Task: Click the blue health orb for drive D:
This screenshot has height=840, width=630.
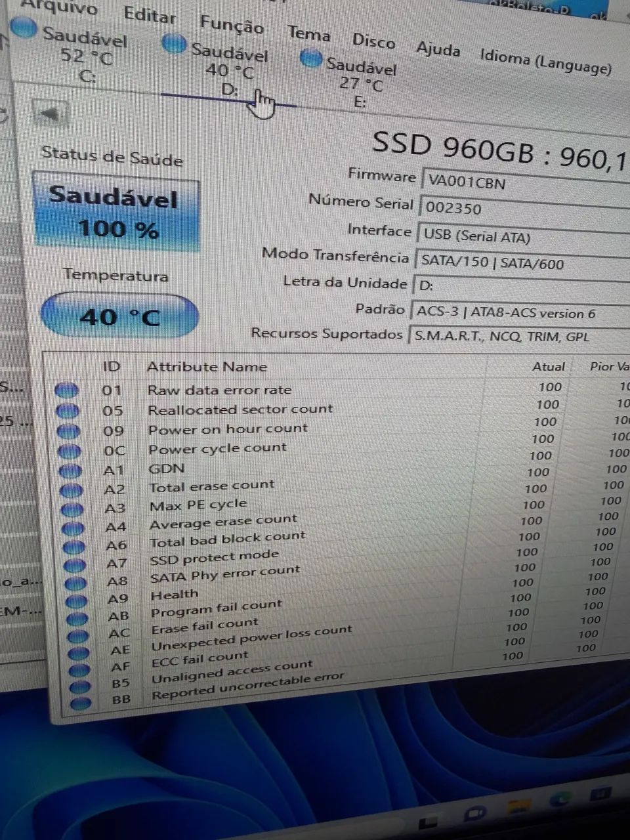Action: [174, 43]
